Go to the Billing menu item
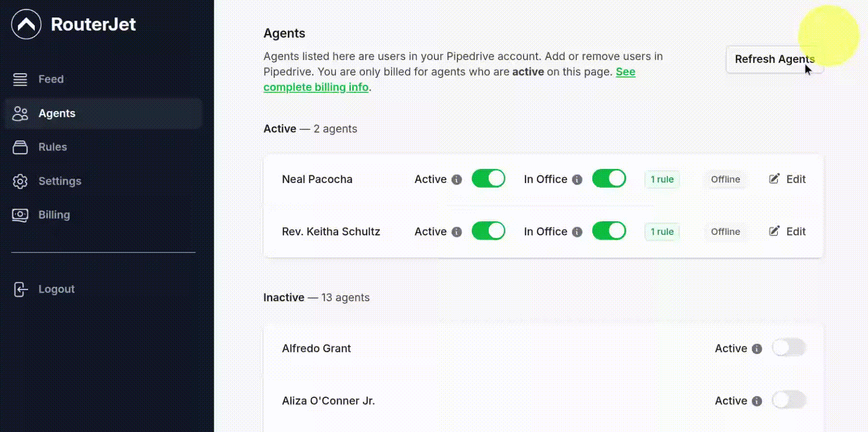 (x=54, y=215)
